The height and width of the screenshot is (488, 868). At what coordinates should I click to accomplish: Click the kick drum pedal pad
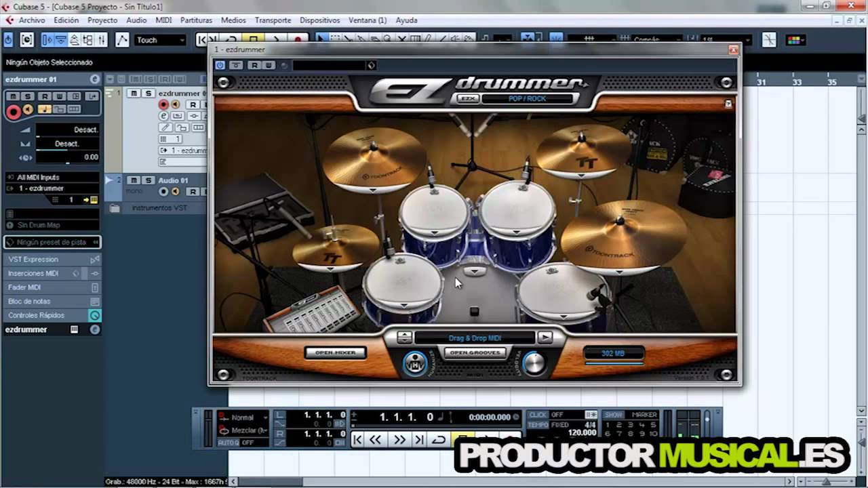(474, 312)
